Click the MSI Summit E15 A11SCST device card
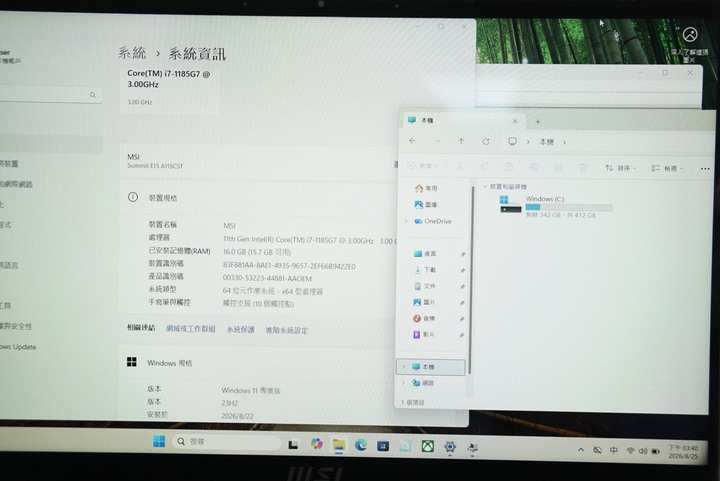720x481 pixels. click(257, 161)
